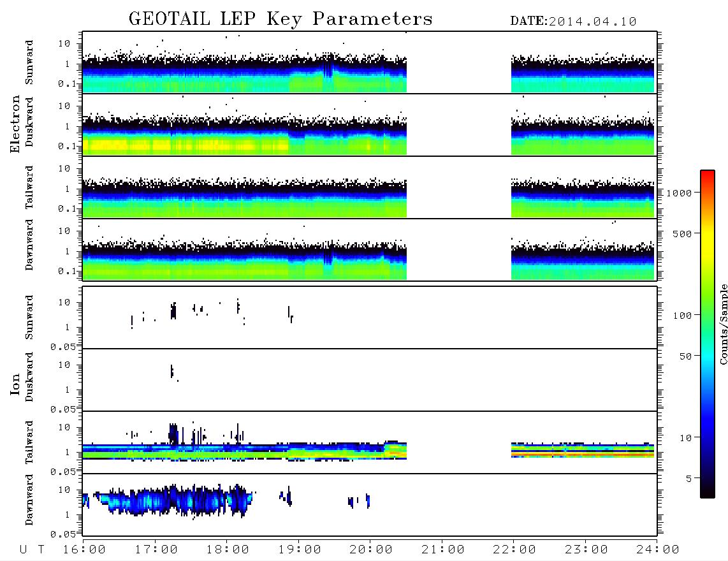The height and width of the screenshot is (561, 728).
Task: Click the 50 colorbar tick label
Action: [685, 356]
